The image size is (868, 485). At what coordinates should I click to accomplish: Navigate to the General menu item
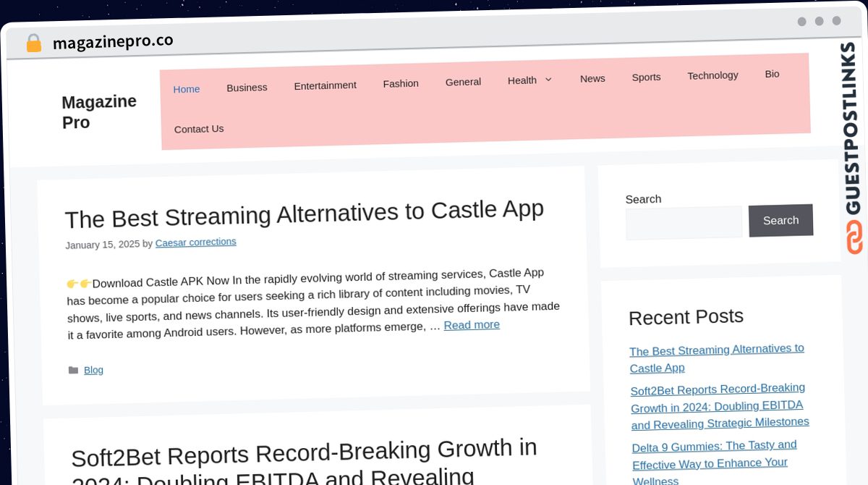click(x=463, y=82)
